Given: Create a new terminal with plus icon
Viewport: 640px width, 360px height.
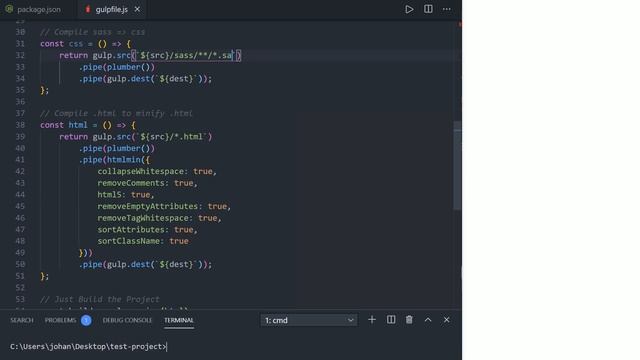Looking at the screenshot, I should (371, 320).
